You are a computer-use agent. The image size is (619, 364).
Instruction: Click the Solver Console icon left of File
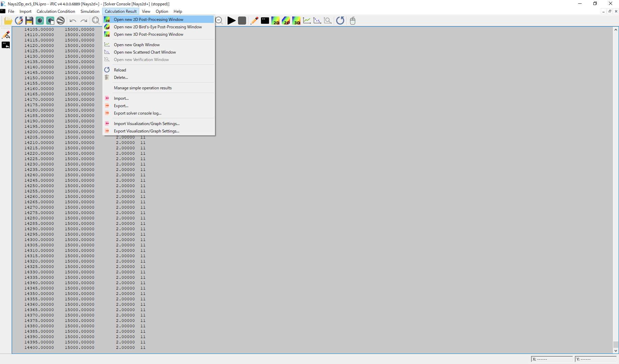pos(3,11)
